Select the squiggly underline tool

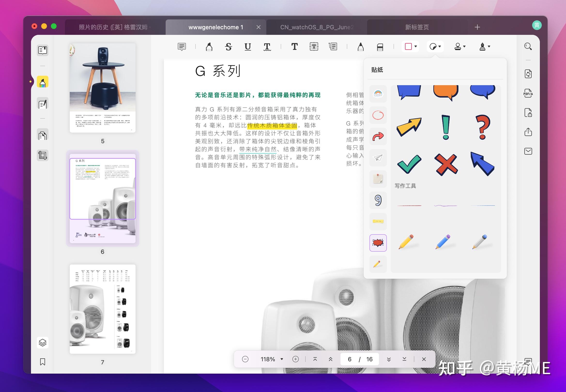coord(267,46)
